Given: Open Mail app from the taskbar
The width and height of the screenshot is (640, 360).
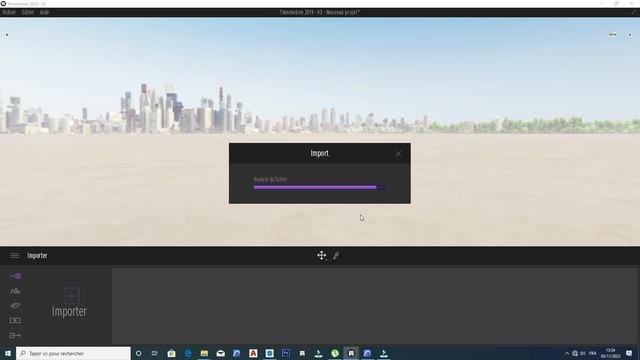Looking at the screenshot, I should point(220,353).
